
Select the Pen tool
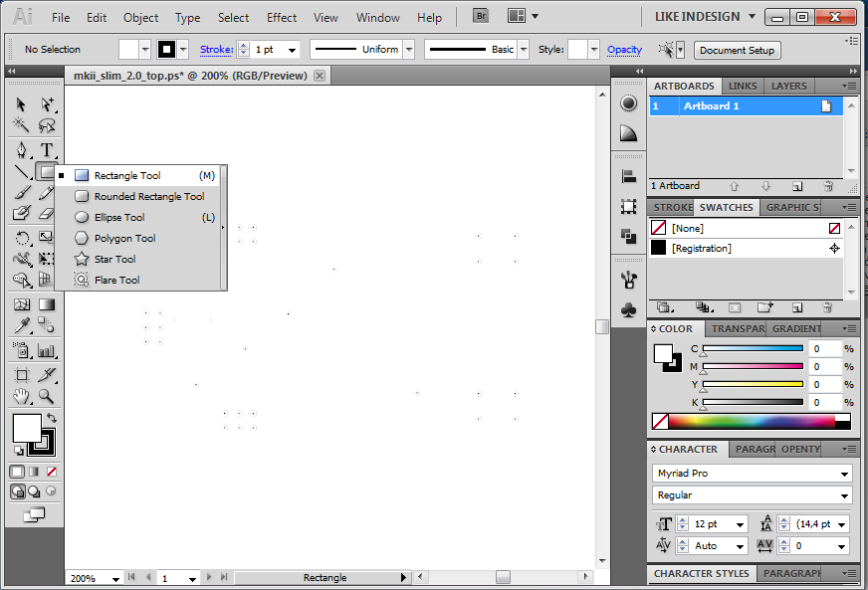tap(21, 150)
